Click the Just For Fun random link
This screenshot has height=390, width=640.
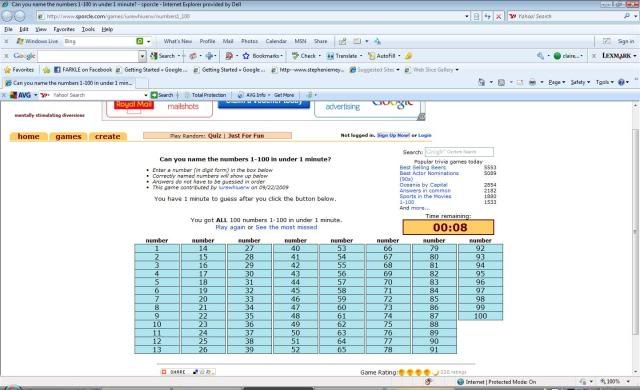point(246,135)
